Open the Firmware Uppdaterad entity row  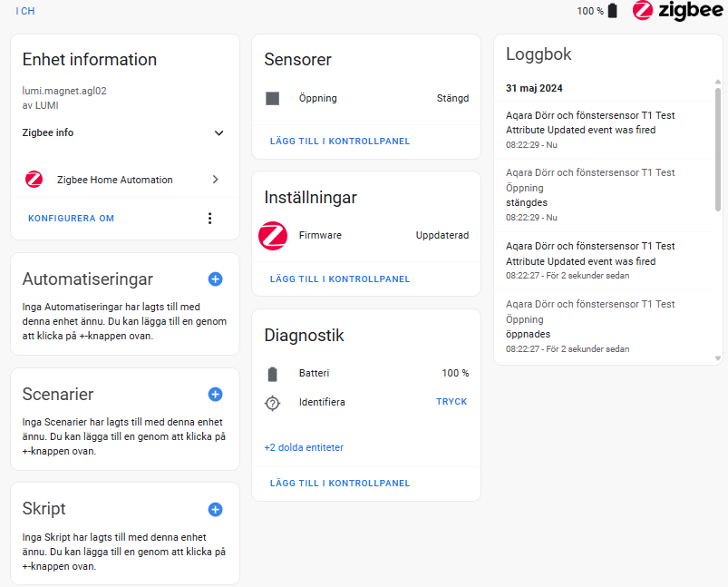pos(366,236)
